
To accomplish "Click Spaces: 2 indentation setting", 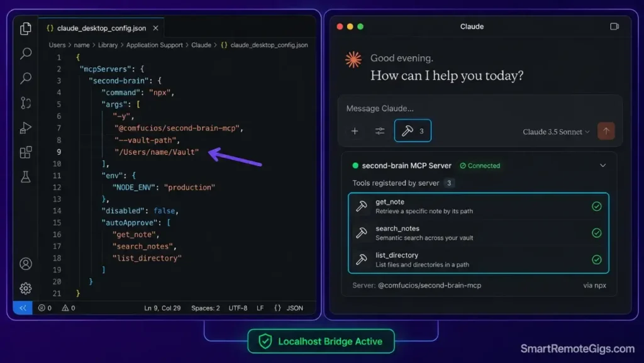I will click(206, 308).
